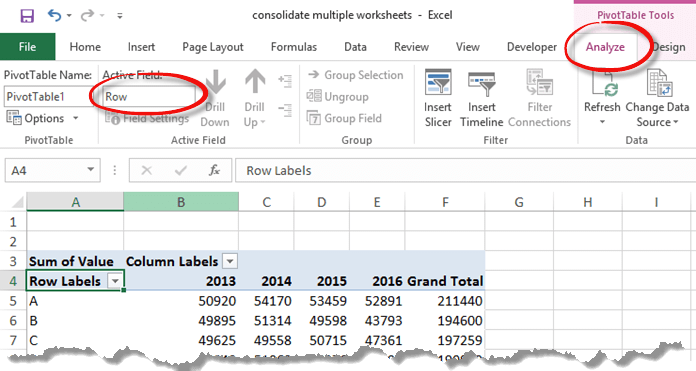Screen dimensions: 696x371
Task: Open the Refresh dropdown arrow
Action: coord(602,122)
